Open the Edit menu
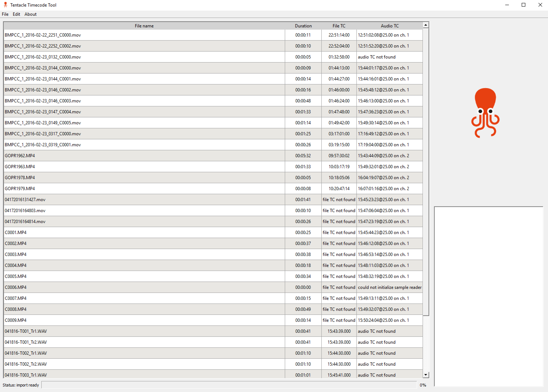Image resolution: width=548 pixels, height=392 pixels. coord(16,14)
